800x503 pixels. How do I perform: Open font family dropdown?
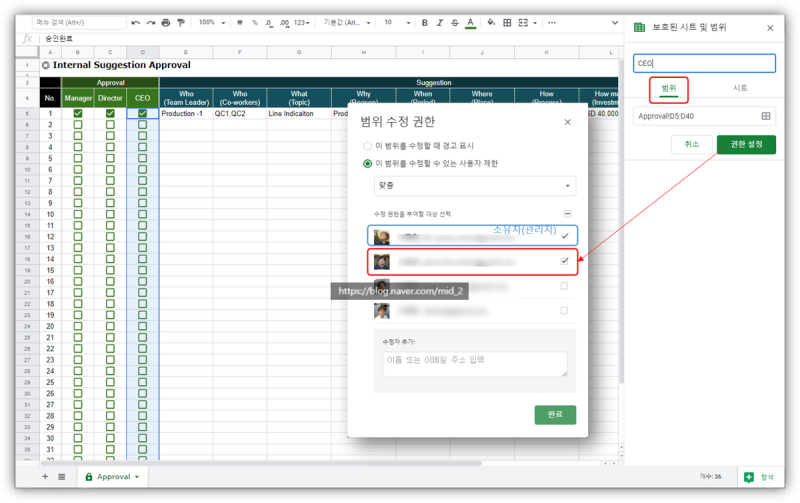click(347, 22)
